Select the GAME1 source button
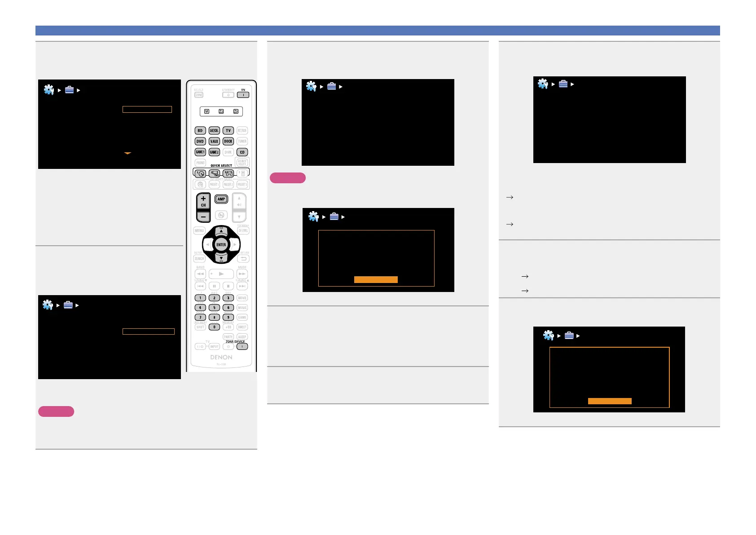This screenshot has width=756, height=535. point(200,152)
